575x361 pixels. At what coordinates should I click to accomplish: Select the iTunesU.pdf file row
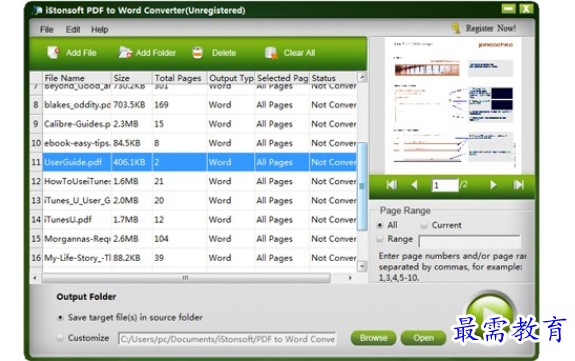(193, 219)
